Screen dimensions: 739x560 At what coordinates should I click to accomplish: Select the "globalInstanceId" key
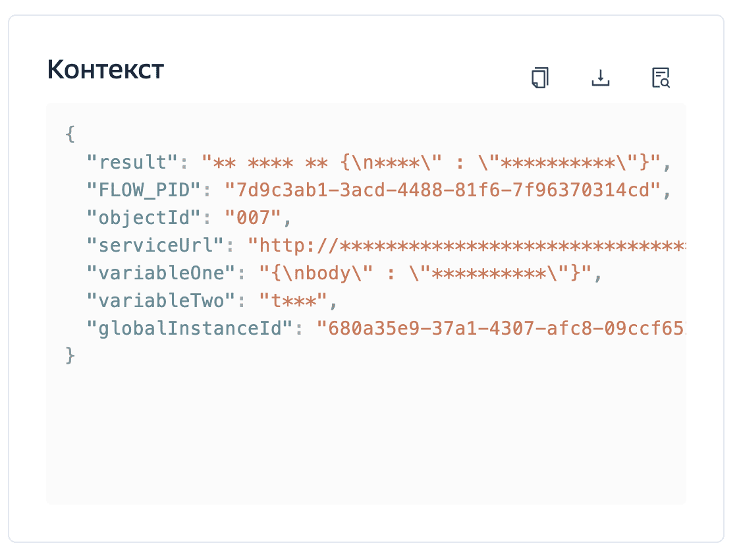pos(189,328)
